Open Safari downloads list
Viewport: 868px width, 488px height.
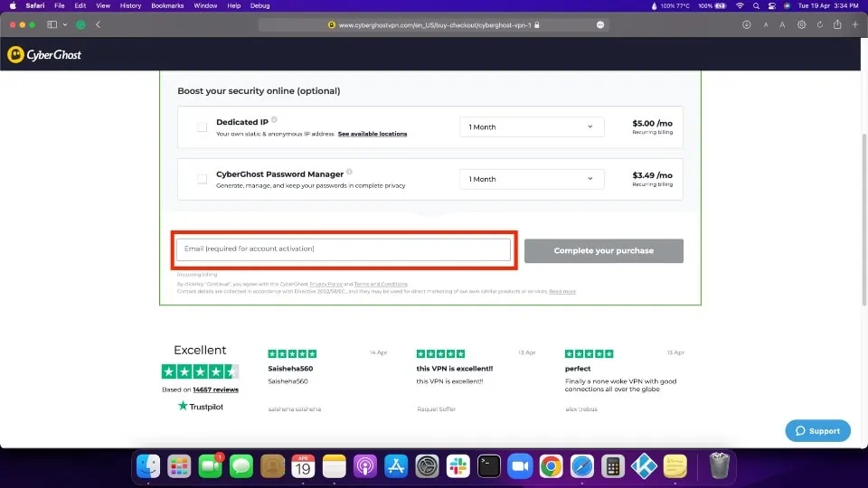(x=747, y=24)
